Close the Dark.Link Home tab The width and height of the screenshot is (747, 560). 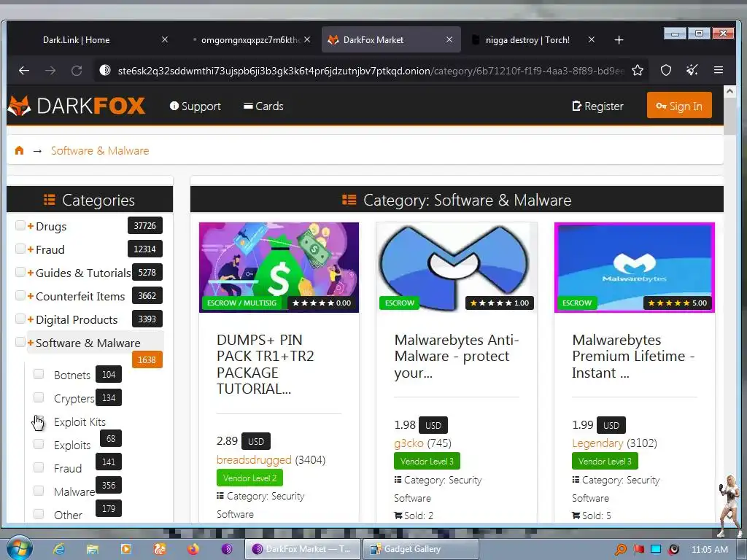[x=164, y=40]
